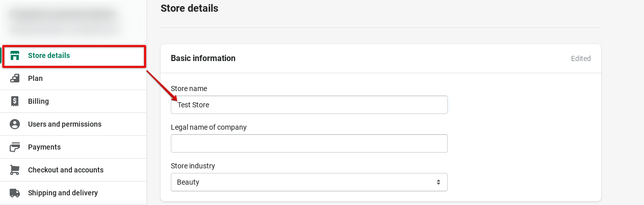This screenshot has width=644, height=205.
Task: Go to Shipping and delivery
Action: 63,193
